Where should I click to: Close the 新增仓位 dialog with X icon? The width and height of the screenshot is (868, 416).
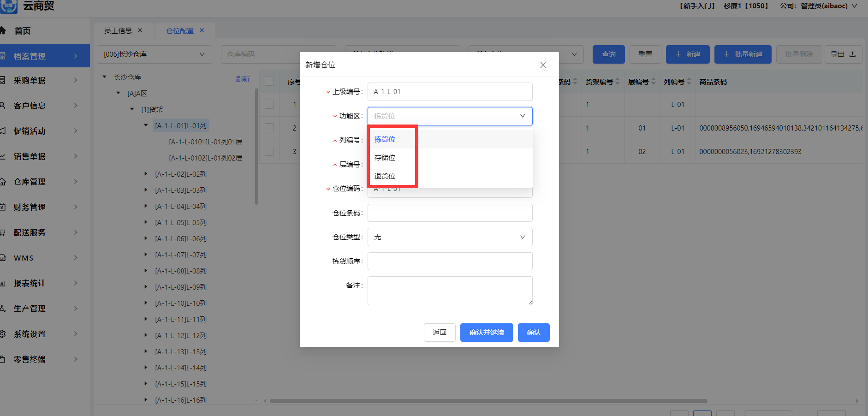click(543, 65)
